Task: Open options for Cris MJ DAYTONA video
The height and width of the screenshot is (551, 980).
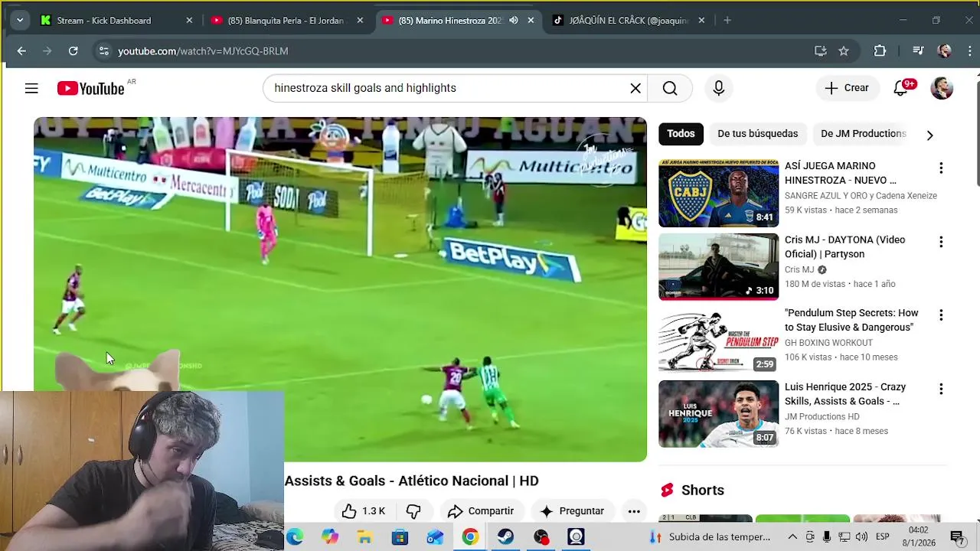Action: pos(941,242)
